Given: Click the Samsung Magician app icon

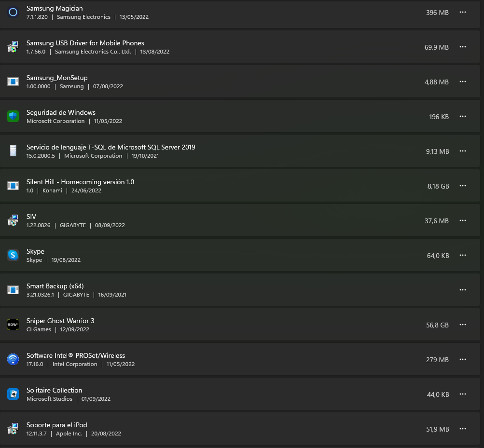Looking at the screenshot, I should [x=13, y=13].
